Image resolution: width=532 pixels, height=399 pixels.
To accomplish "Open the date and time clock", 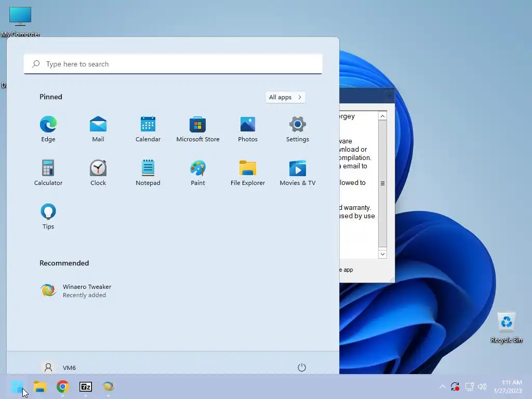I will [x=508, y=387].
